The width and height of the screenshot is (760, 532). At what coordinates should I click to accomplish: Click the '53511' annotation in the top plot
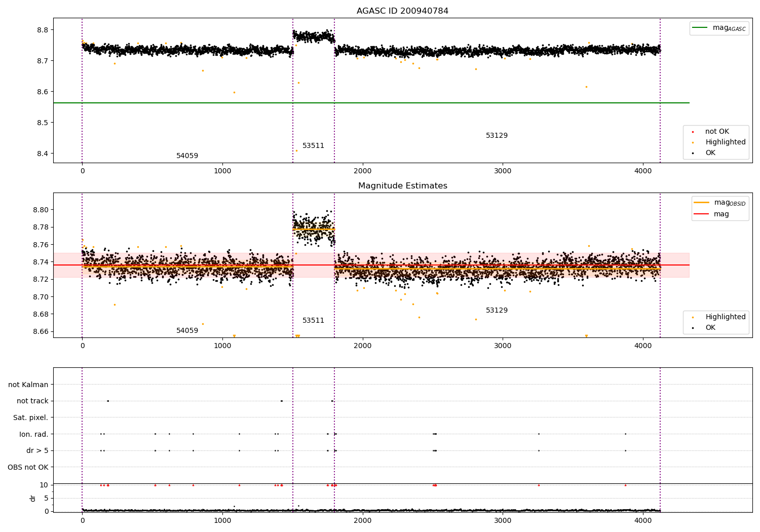[313, 146]
